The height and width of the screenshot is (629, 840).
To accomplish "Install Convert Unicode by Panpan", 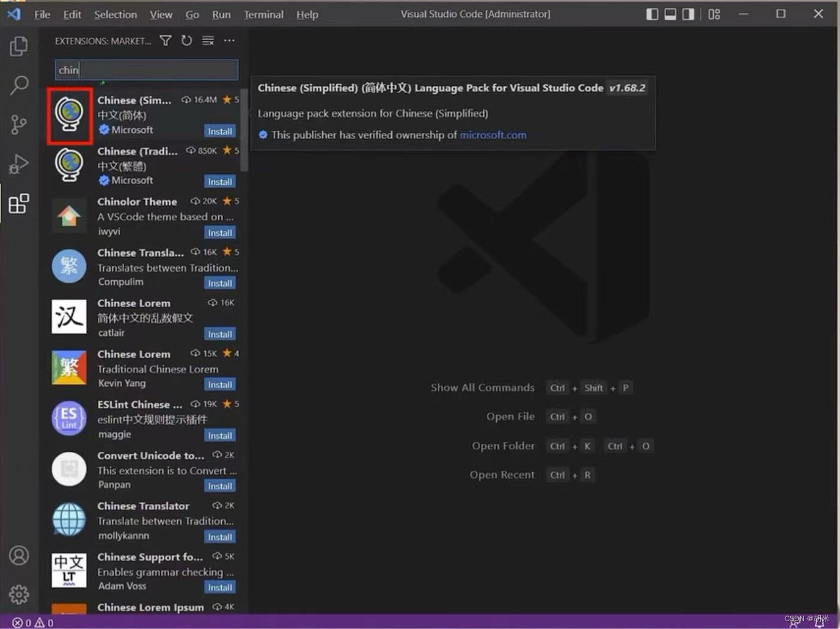I will pos(220,486).
